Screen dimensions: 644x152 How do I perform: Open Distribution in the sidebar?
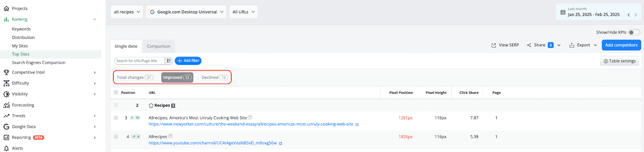click(23, 37)
